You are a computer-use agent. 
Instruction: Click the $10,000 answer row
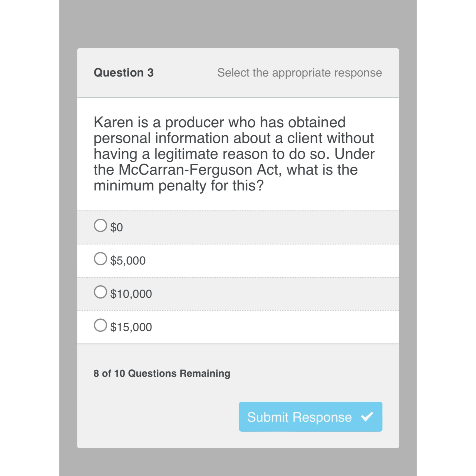click(x=237, y=293)
